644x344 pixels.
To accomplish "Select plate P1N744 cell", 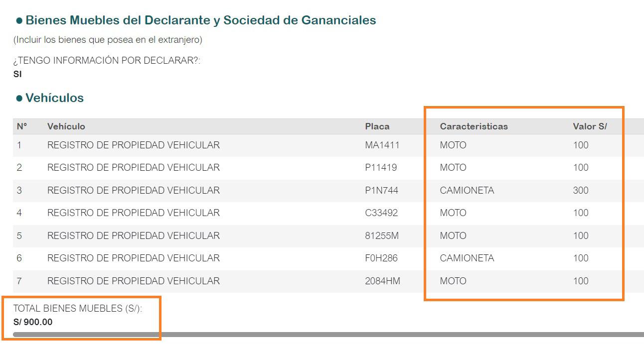I will [x=381, y=191].
